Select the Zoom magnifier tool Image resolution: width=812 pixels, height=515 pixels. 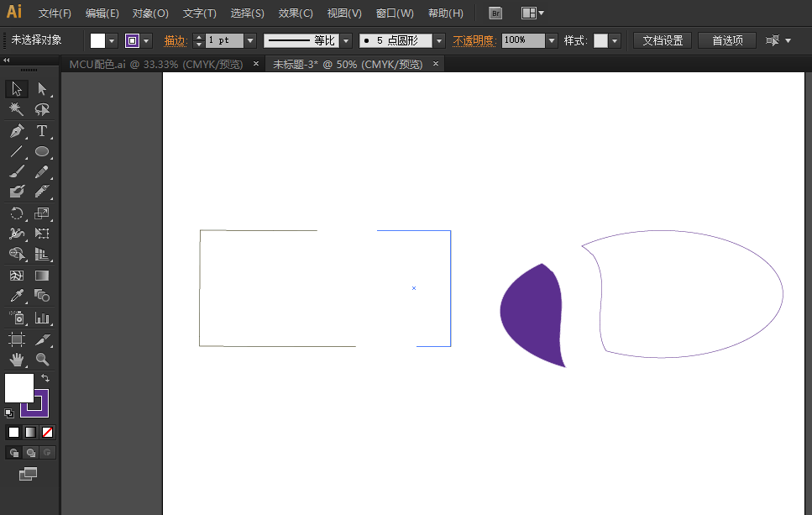tap(42, 359)
